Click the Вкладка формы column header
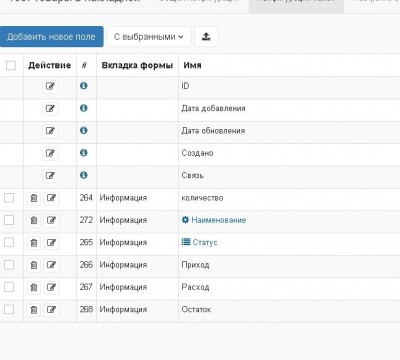This screenshot has width=400, height=360. click(x=137, y=65)
